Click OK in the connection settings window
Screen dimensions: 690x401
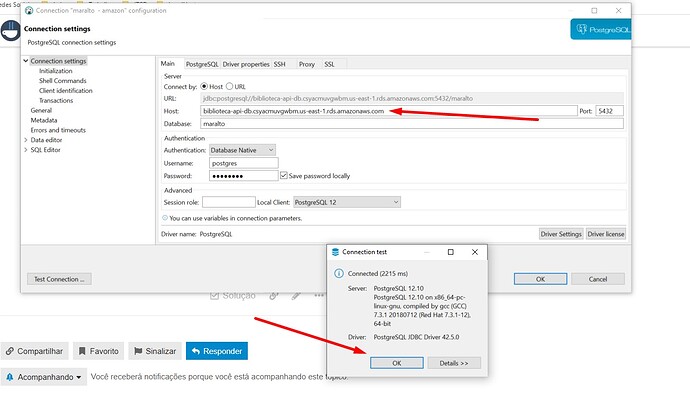[x=540, y=279]
